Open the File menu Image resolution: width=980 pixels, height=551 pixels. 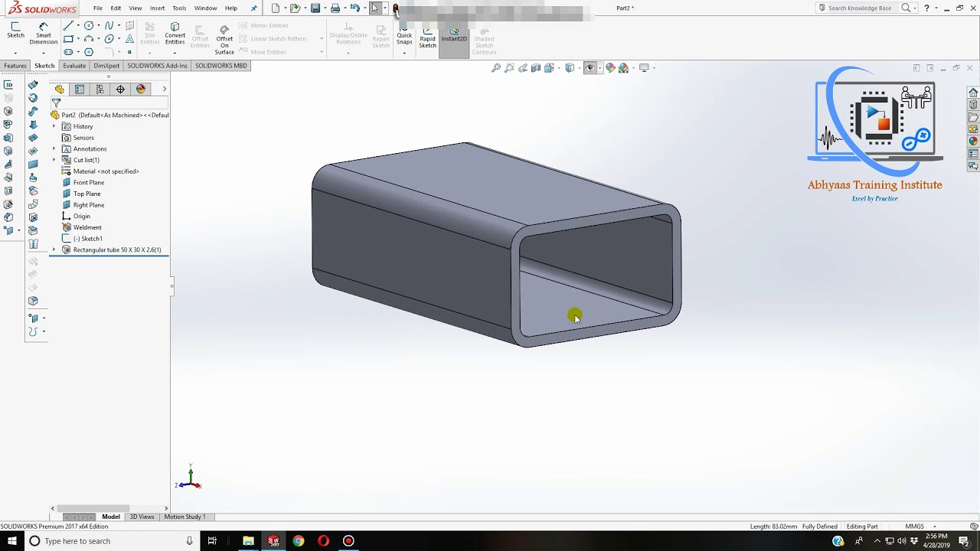pyautogui.click(x=98, y=8)
